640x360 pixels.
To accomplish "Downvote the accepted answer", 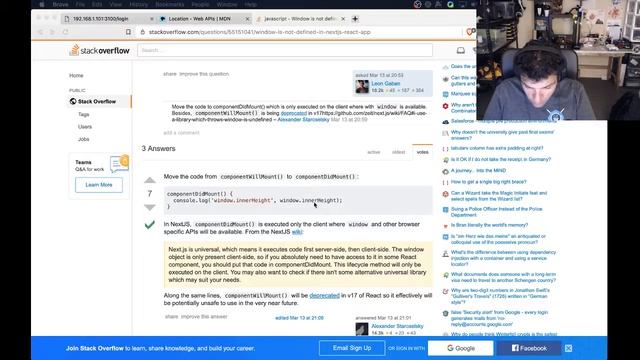I will [150, 207].
